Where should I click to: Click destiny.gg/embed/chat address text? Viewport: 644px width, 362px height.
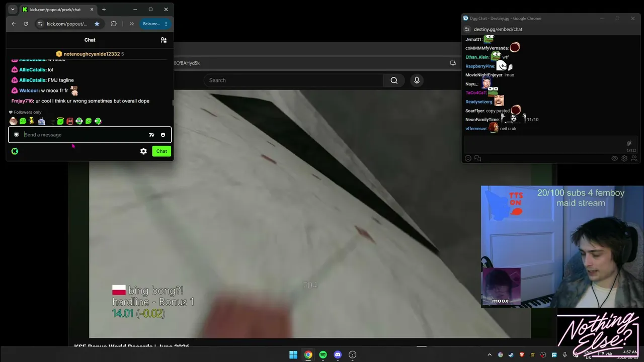tap(498, 29)
